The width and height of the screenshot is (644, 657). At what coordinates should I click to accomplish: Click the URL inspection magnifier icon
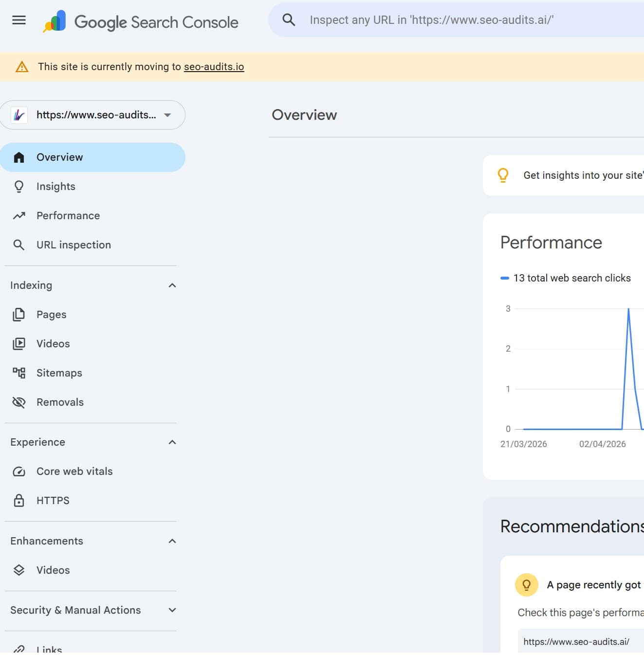coord(19,245)
